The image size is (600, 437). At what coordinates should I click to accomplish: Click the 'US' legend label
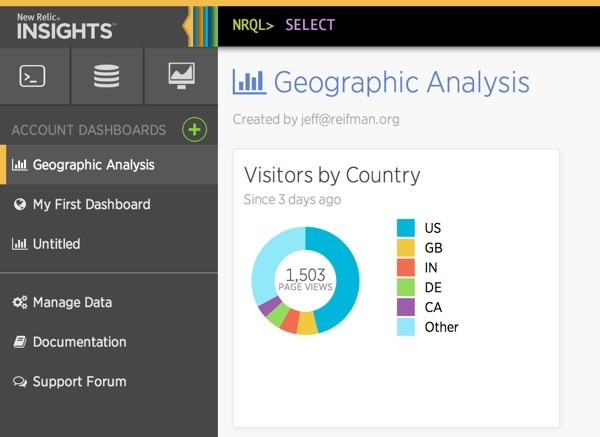point(433,228)
